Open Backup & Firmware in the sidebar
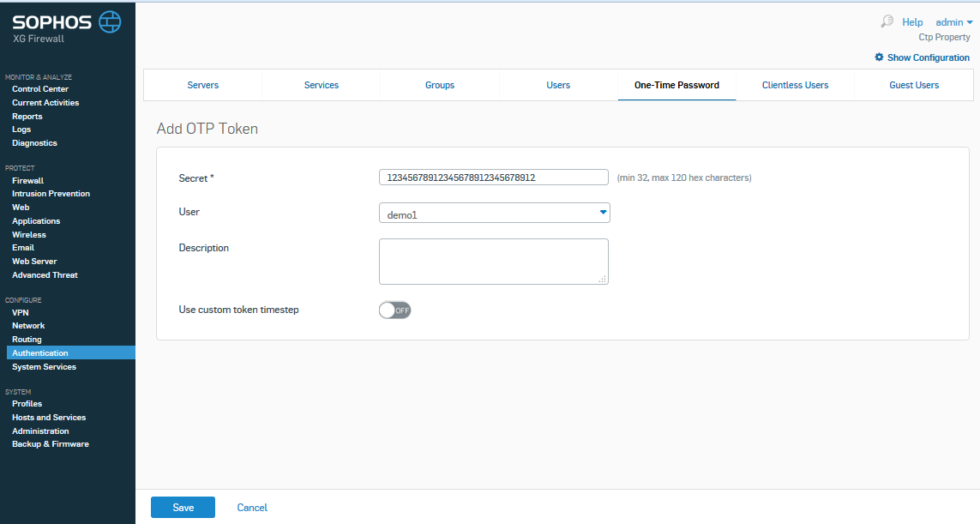This screenshot has height=524, width=980. (x=50, y=444)
